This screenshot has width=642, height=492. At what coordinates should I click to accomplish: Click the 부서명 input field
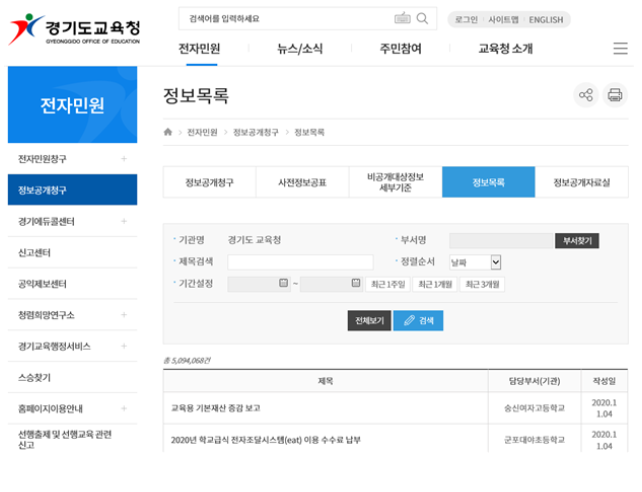501,241
